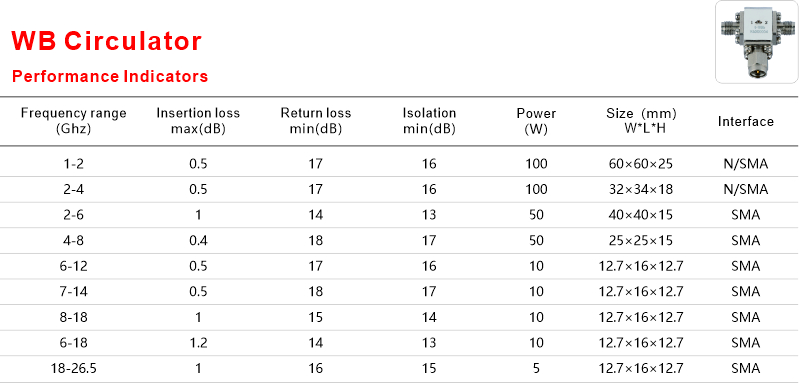Click the 32×34×18 size cell
800x383 pixels.
point(641,189)
